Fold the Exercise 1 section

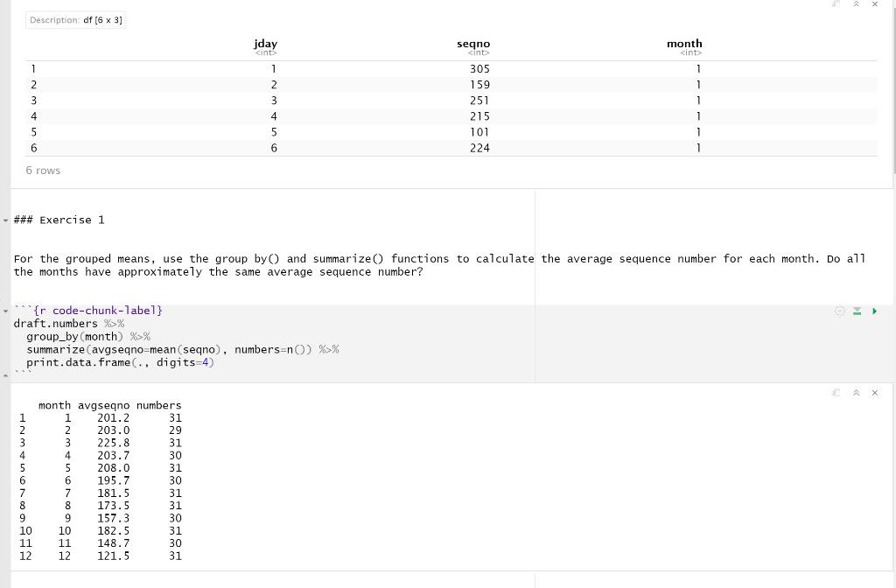(x=5, y=220)
